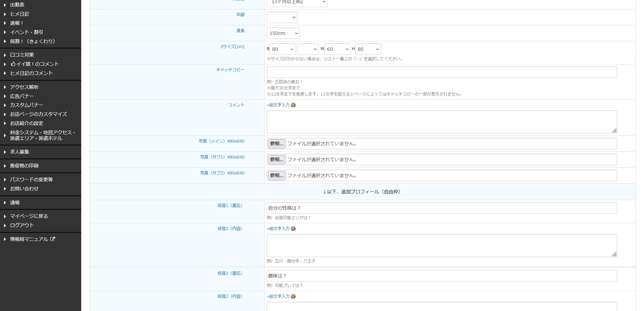
Task: Open 広告バナー in the sidebar
Action: pos(22,96)
